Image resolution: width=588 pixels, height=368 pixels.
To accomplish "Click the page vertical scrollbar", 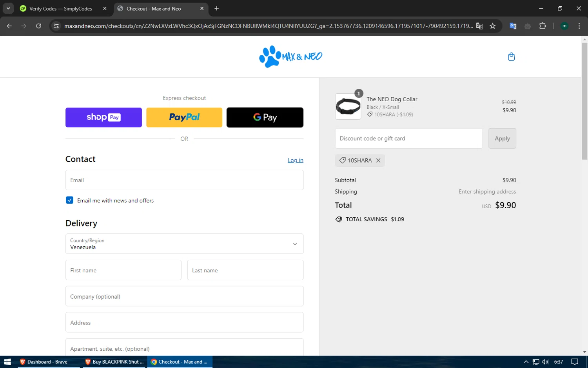I will [x=584, y=101].
